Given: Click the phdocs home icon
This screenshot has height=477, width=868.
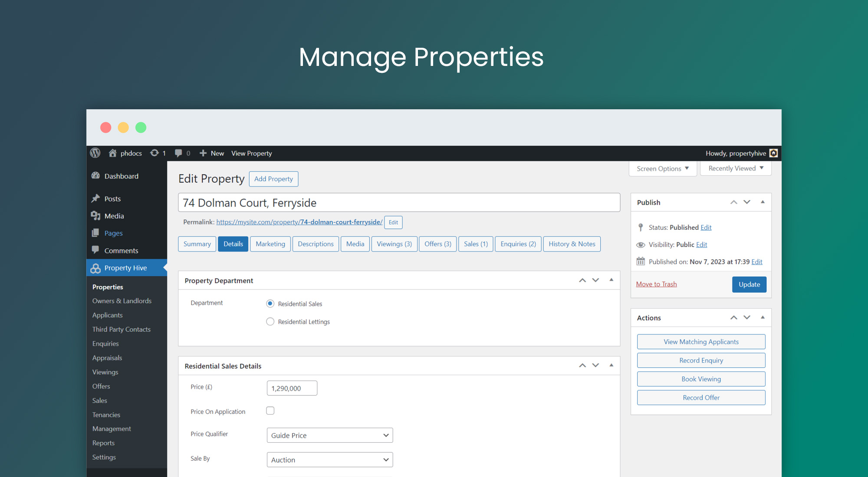Looking at the screenshot, I should point(113,153).
